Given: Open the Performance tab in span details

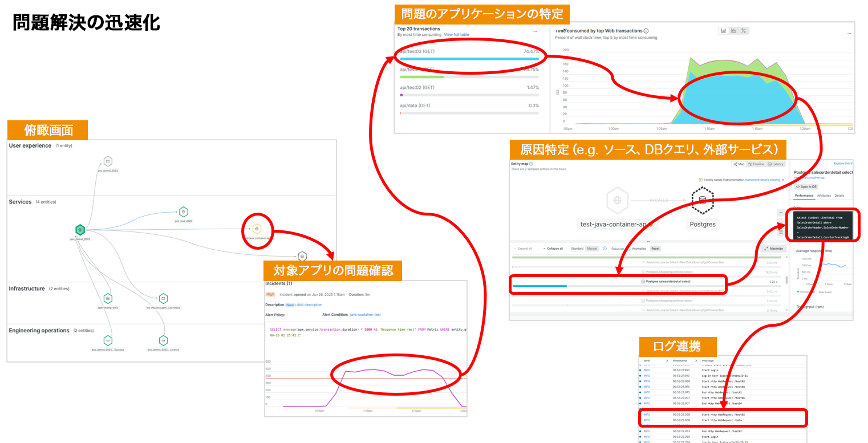Looking at the screenshot, I should pyautogui.click(x=804, y=196).
